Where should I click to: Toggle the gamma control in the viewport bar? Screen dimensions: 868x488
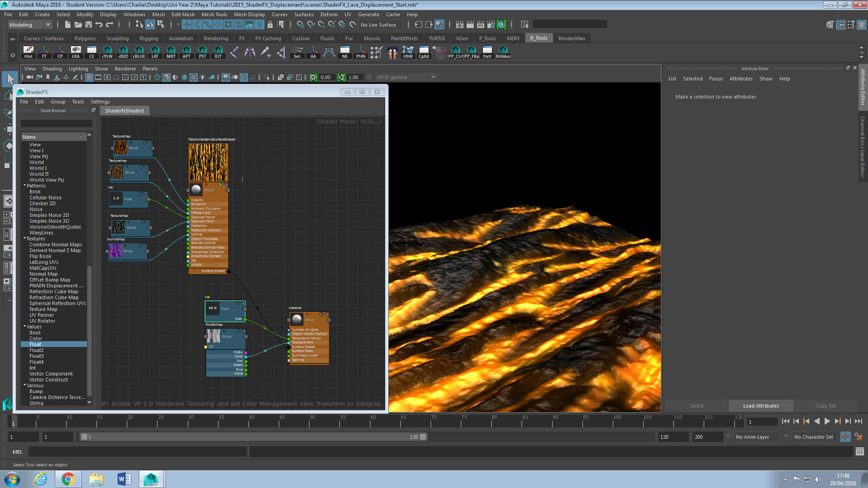tap(342, 77)
